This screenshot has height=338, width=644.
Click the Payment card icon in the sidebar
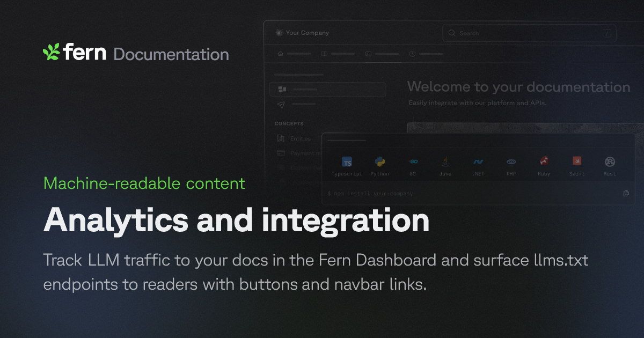click(281, 153)
